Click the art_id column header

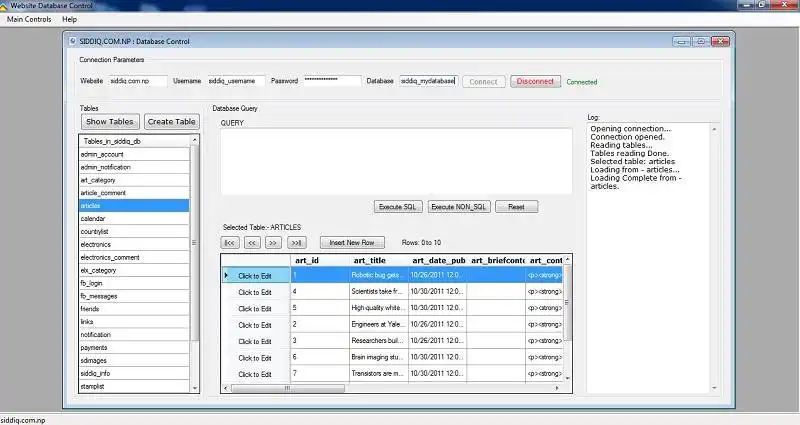320,260
